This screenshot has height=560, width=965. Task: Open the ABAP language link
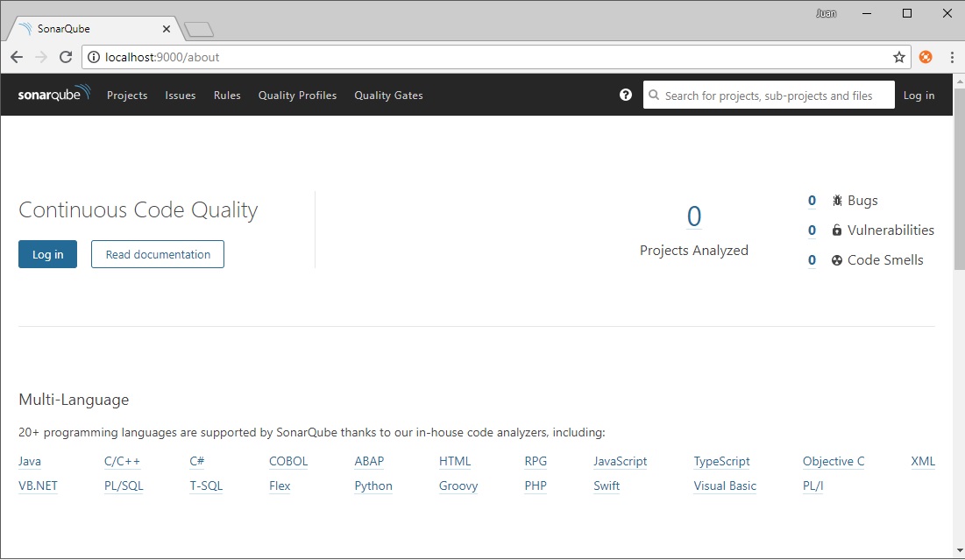[x=369, y=462]
